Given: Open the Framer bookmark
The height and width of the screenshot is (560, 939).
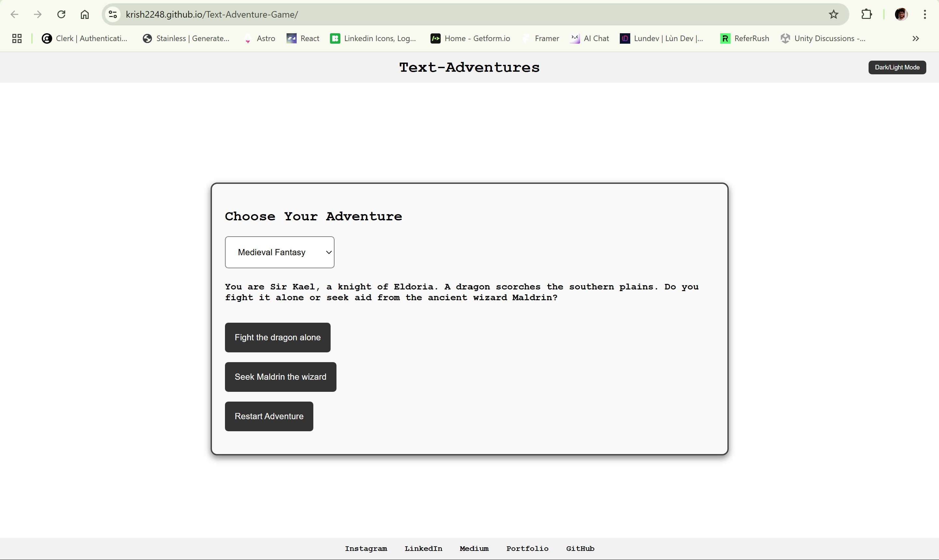Looking at the screenshot, I should click(x=541, y=38).
